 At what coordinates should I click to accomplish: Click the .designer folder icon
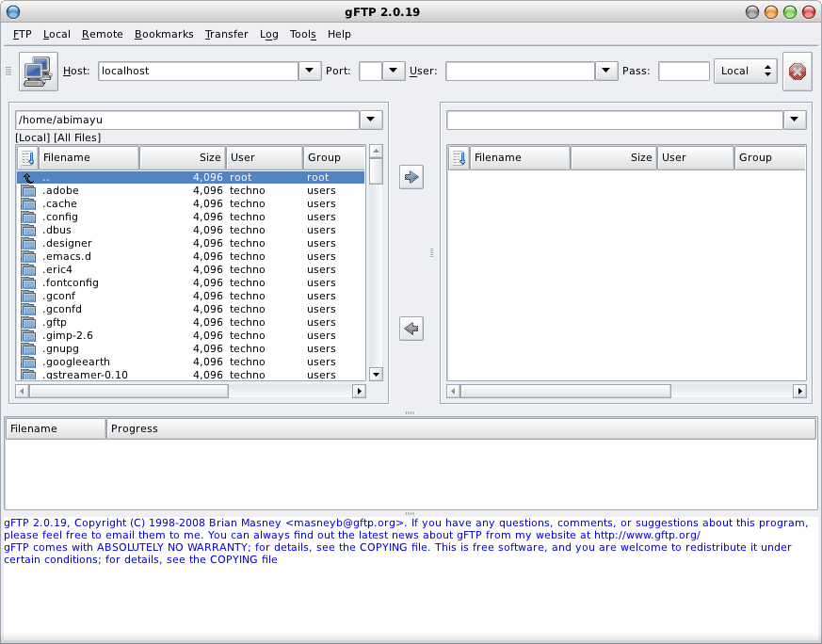(28, 243)
